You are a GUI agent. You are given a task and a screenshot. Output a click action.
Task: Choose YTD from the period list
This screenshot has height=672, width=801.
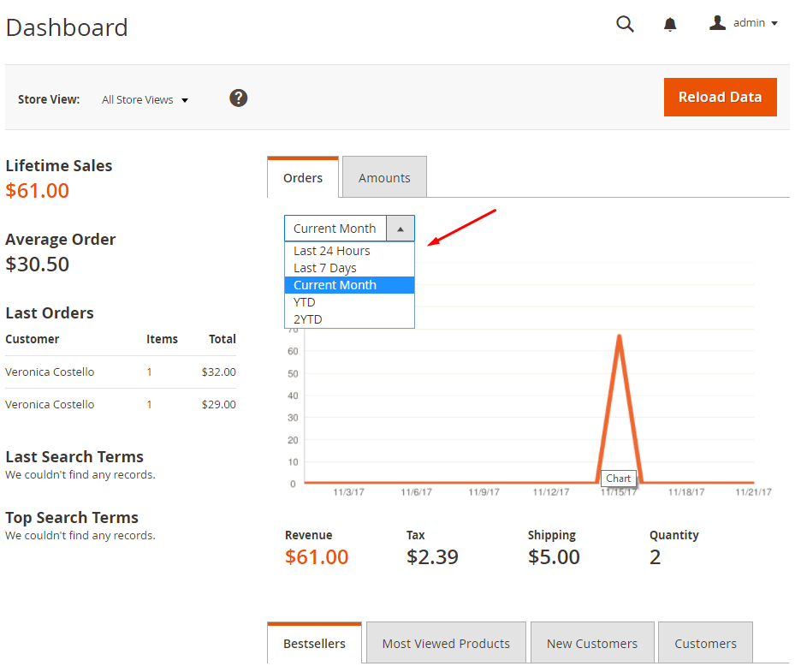coord(349,302)
